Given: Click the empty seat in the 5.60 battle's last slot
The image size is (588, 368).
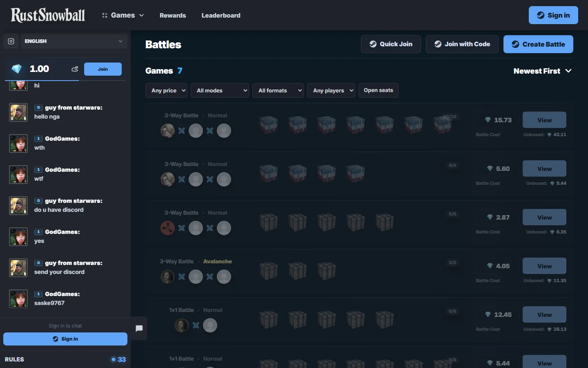Looking at the screenshot, I should click(x=224, y=180).
